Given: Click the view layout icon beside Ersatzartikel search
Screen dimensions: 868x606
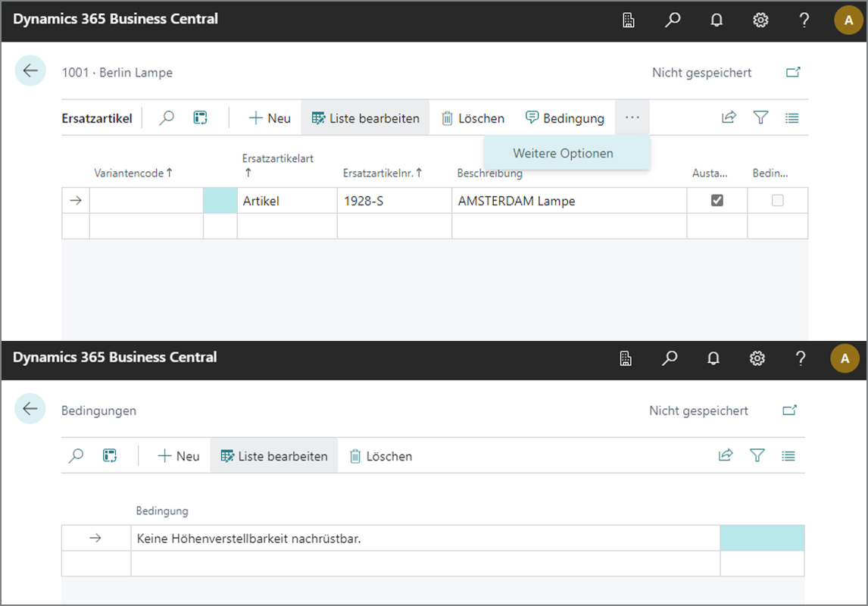Looking at the screenshot, I should (x=201, y=118).
